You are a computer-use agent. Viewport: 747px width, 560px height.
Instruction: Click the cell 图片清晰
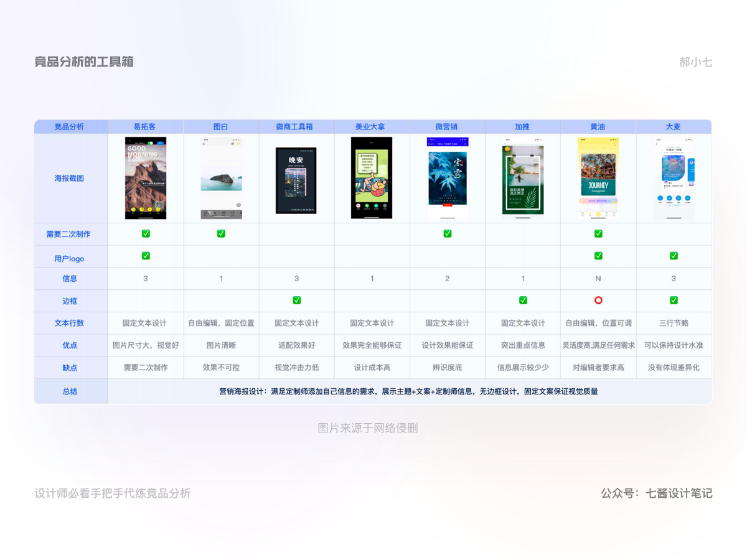click(x=221, y=345)
